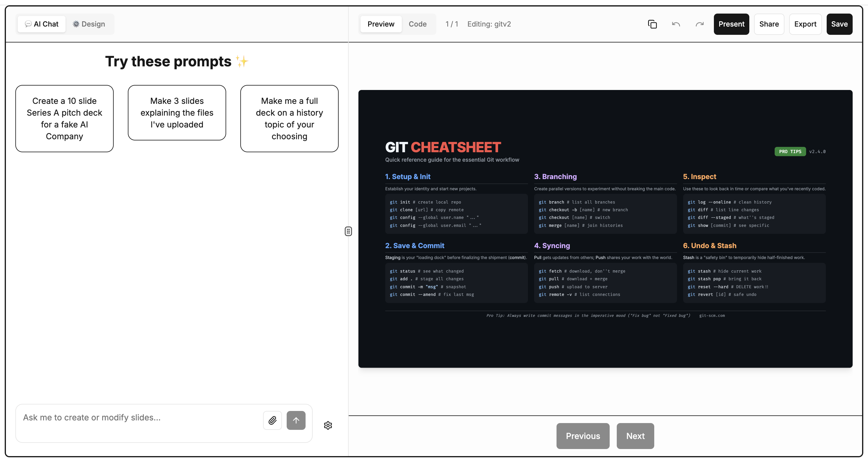Open the Code view tab
Screen dimensions: 868x462
417,24
